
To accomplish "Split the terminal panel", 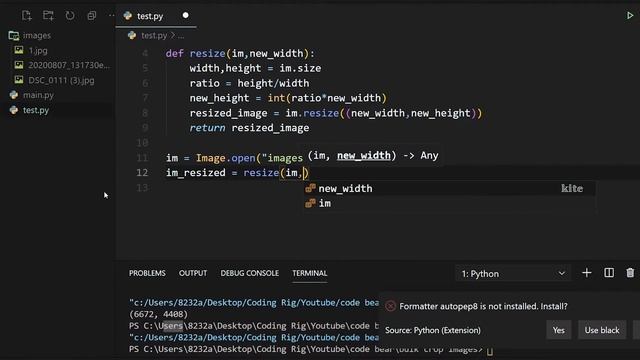I will 609,273.
